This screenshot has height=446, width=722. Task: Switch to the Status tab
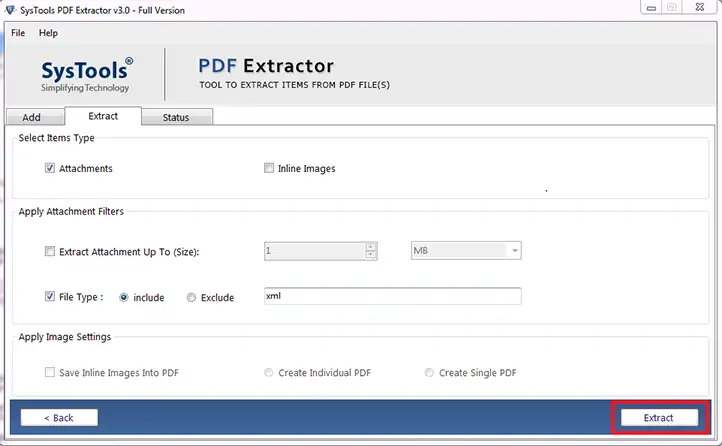(x=177, y=117)
